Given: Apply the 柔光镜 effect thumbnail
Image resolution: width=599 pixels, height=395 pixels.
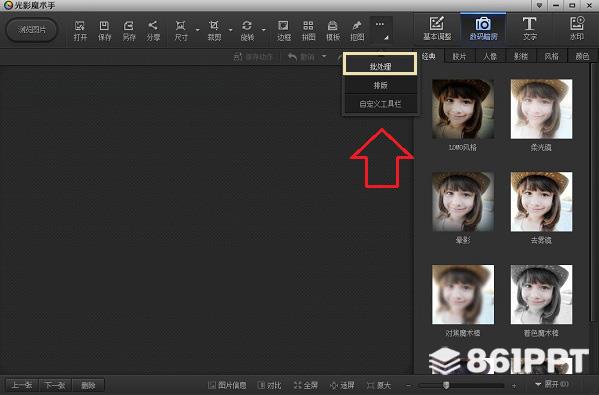Looking at the screenshot, I should click(x=541, y=109).
